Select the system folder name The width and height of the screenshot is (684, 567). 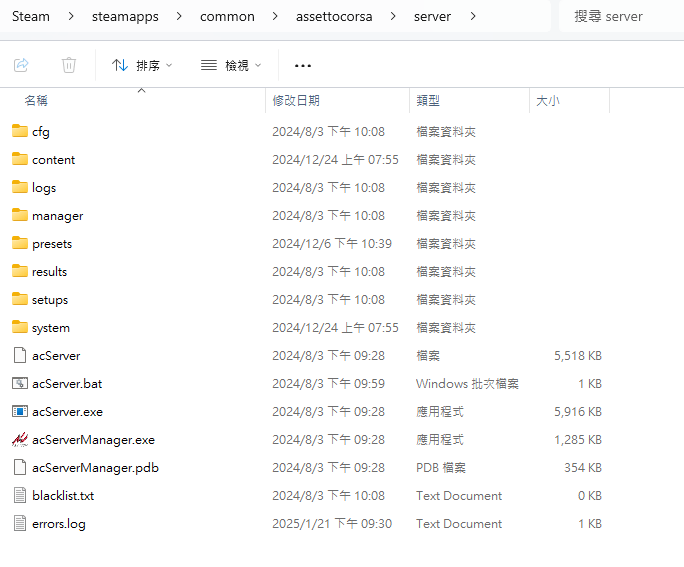coord(51,328)
